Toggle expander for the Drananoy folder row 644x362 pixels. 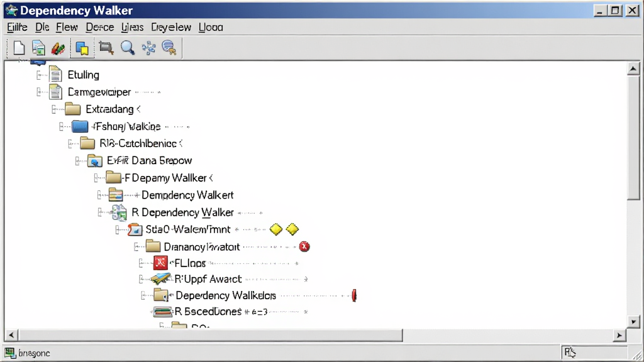pyautogui.click(x=136, y=246)
